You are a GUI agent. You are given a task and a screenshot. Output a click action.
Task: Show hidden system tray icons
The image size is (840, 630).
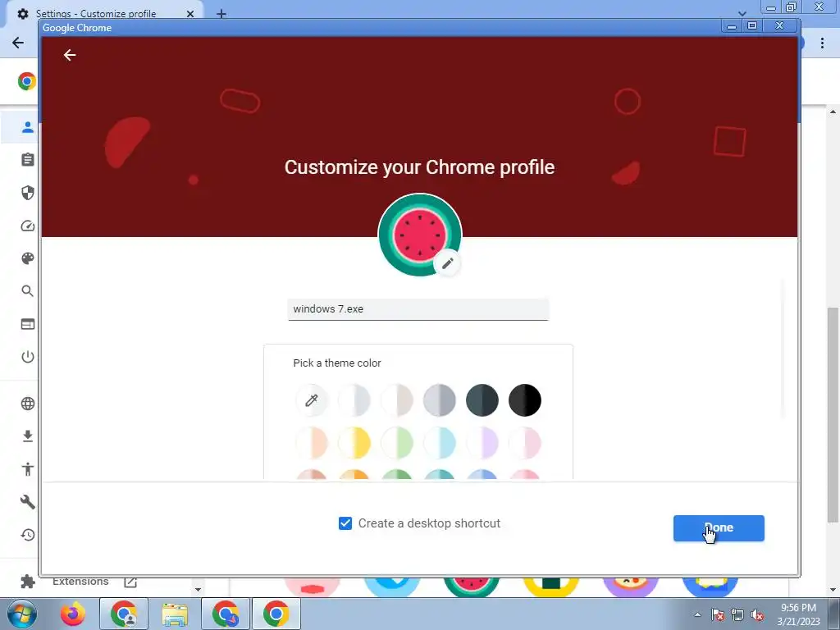pos(697,614)
